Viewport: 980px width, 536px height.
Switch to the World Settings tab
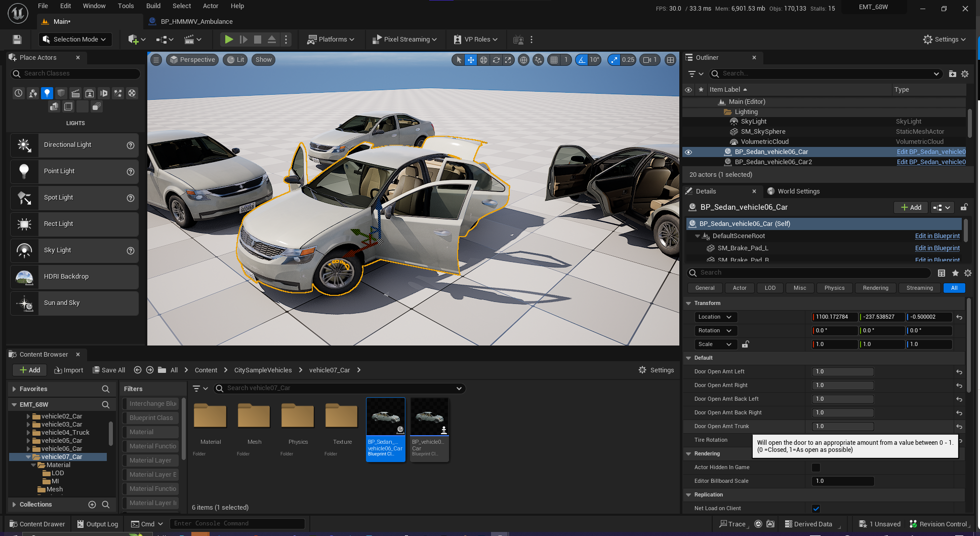[x=798, y=192]
